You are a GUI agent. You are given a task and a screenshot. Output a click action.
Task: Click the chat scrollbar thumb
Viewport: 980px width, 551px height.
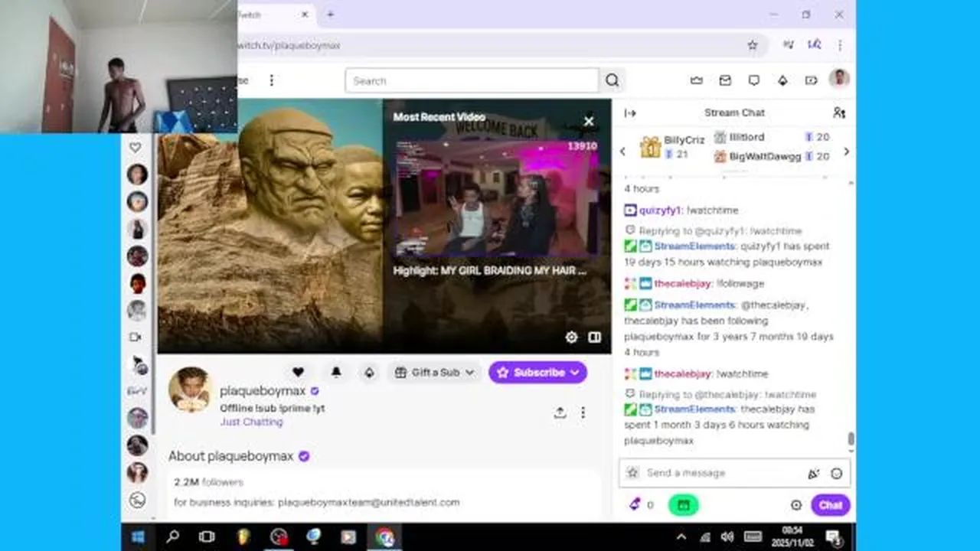click(851, 439)
